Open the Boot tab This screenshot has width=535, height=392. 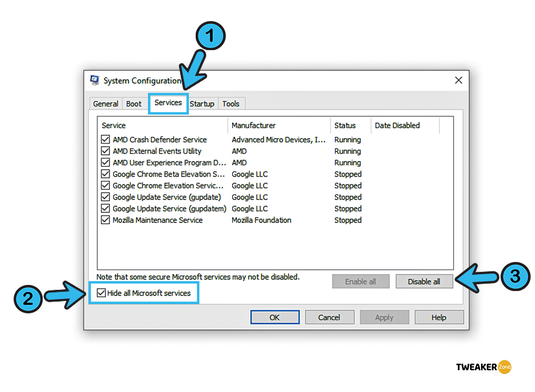coord(134,103)
